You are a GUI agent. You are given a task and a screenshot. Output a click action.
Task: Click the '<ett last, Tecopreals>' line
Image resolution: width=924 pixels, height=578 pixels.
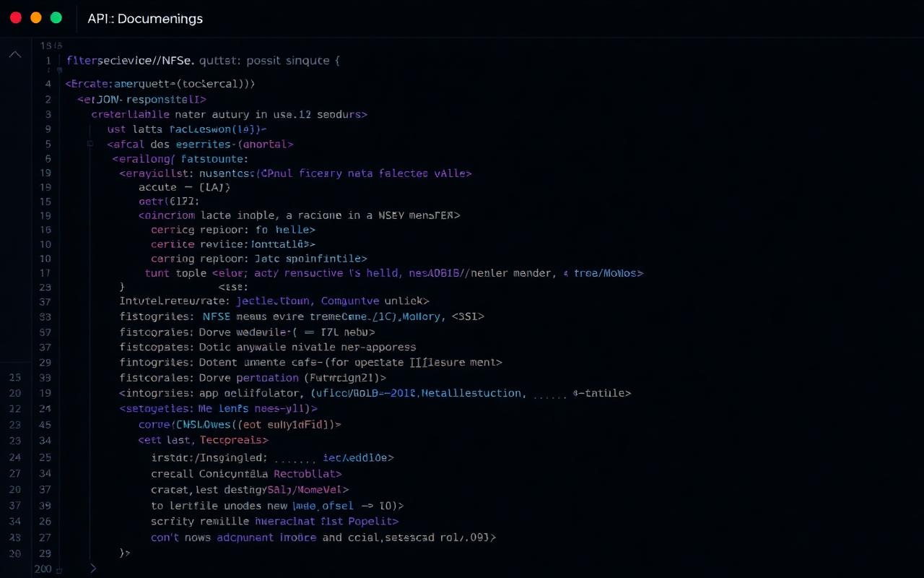(203, 440)
